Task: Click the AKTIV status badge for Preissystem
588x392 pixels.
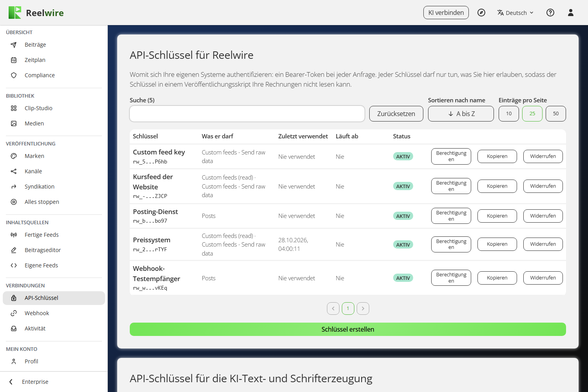Action: point(403,245)
